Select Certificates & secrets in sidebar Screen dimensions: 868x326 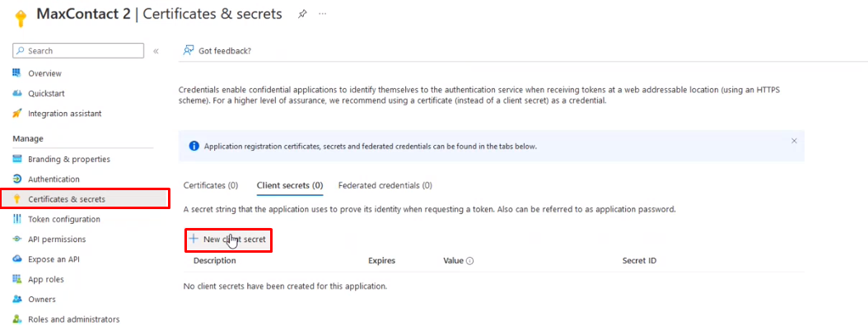point(85,198)
